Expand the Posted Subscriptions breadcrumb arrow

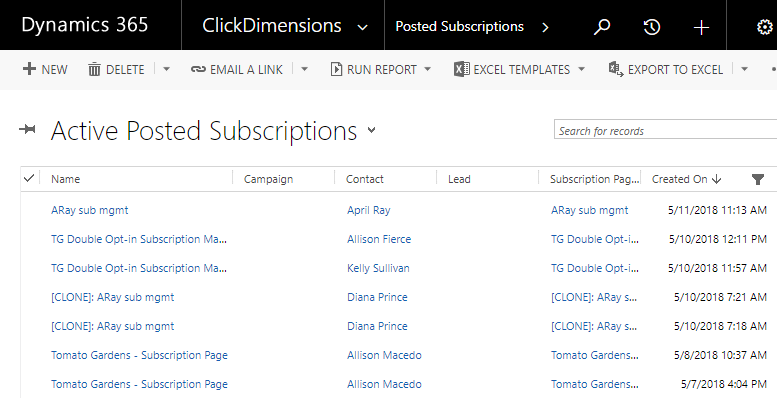[x=546, y=27]
